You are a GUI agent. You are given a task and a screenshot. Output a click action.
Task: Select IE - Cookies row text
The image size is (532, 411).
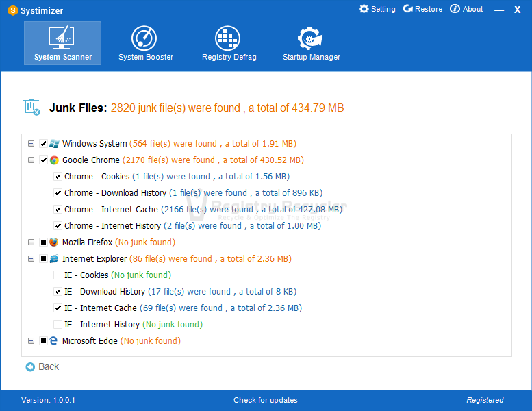[x=118, y=275]
